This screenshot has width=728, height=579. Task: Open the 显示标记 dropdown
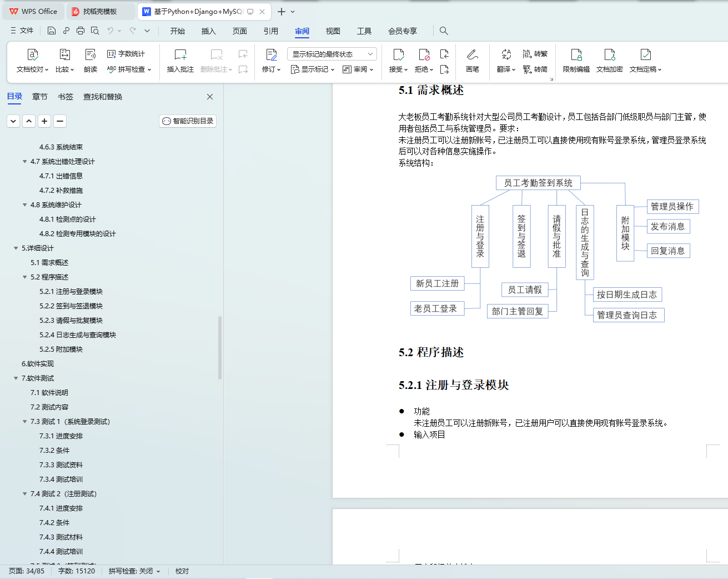[x=313, y=69]
